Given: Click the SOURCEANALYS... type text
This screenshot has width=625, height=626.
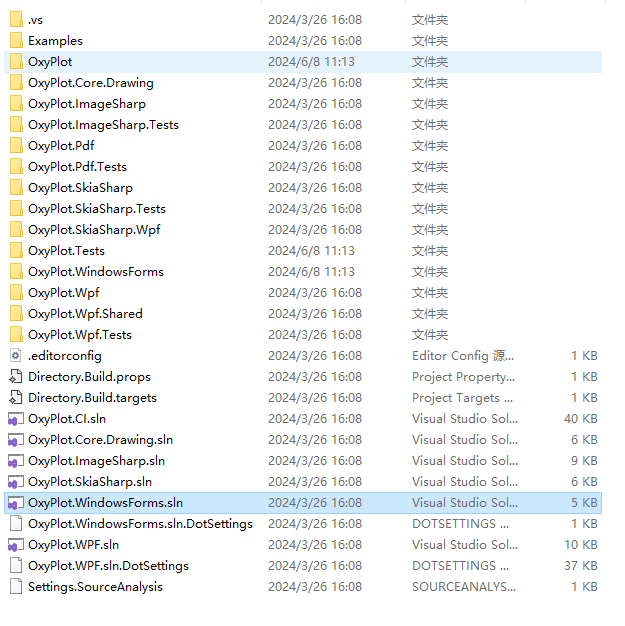Looking at the screenshot, I should (464, 587).
